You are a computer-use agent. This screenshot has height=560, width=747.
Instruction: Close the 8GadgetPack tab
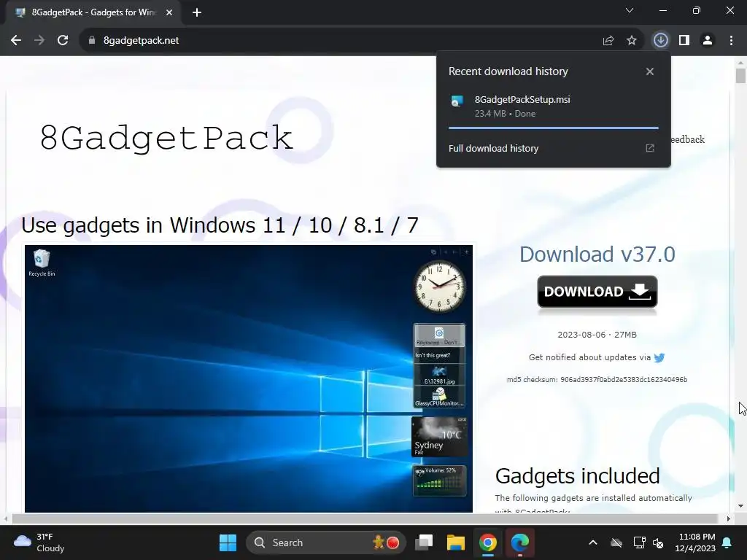[x=169, y=13]
